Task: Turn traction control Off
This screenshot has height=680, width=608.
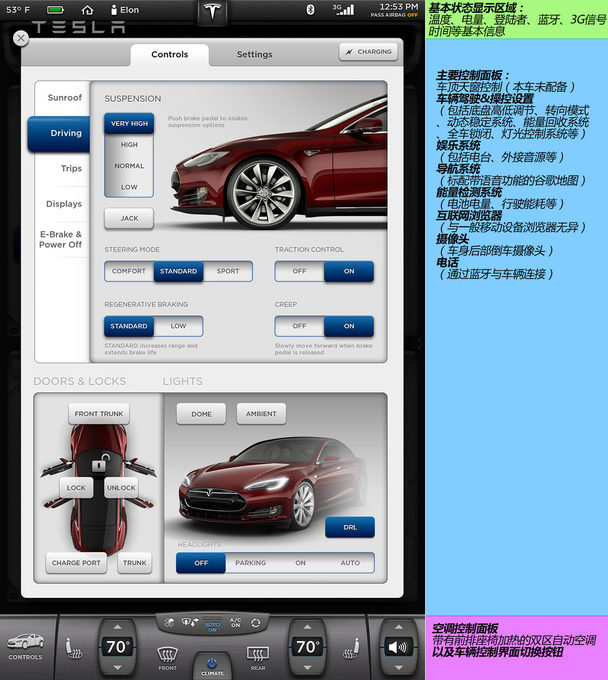Action: coord(299,271)
